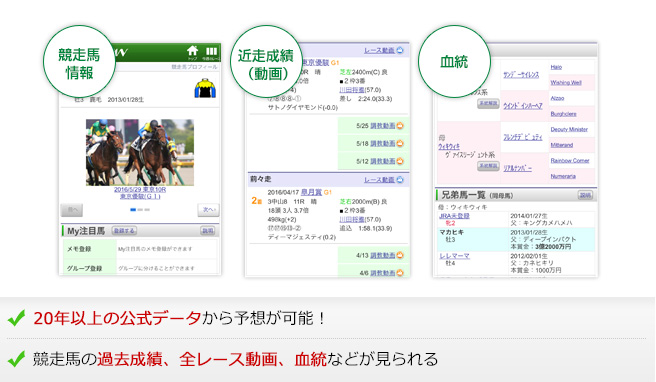Open the 5/18 調教動画 link
This screenshot has width=656, height=382.
[x=382, y=144]
